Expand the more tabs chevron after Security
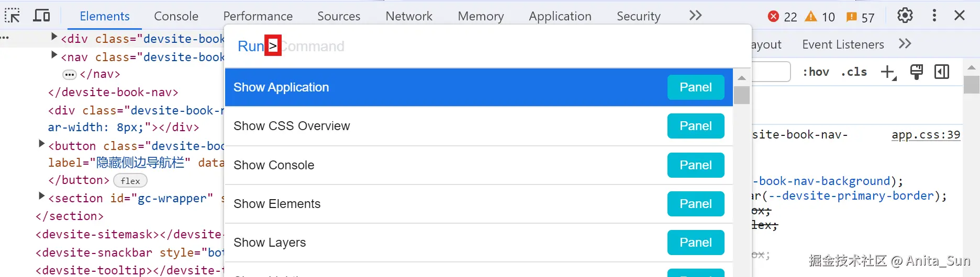 click(x=695, y=16)
